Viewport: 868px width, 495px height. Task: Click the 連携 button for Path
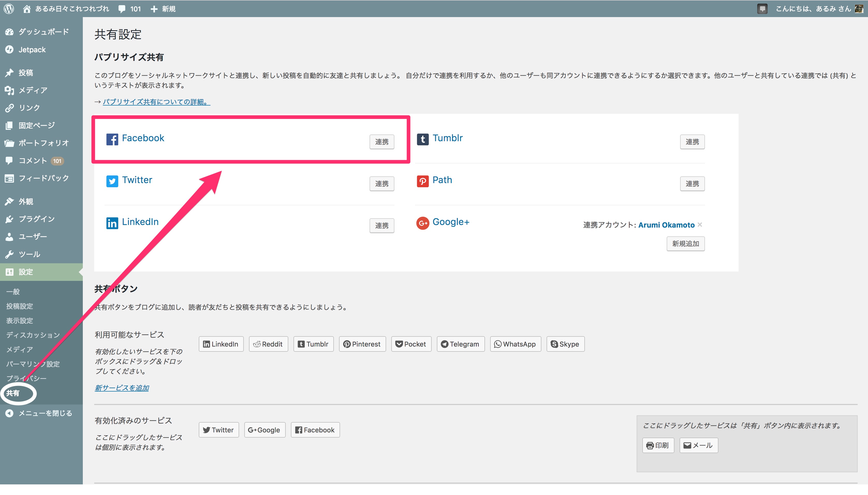pyautogui.click(x=692, y=184)
